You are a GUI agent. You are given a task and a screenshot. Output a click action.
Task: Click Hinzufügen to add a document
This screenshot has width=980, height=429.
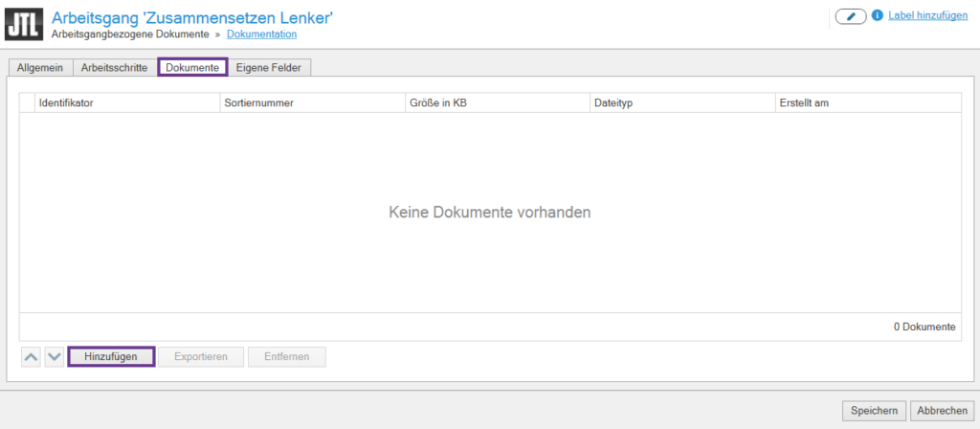111,357
